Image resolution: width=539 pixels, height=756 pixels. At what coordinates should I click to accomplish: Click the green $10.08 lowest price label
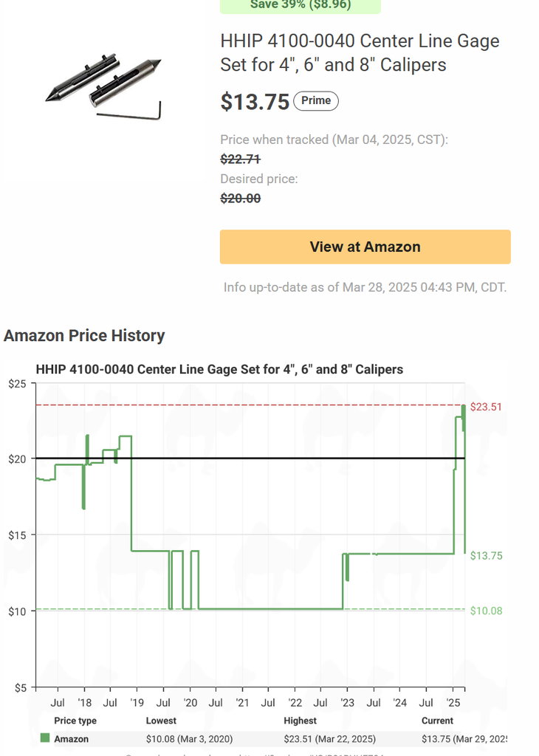486,611
